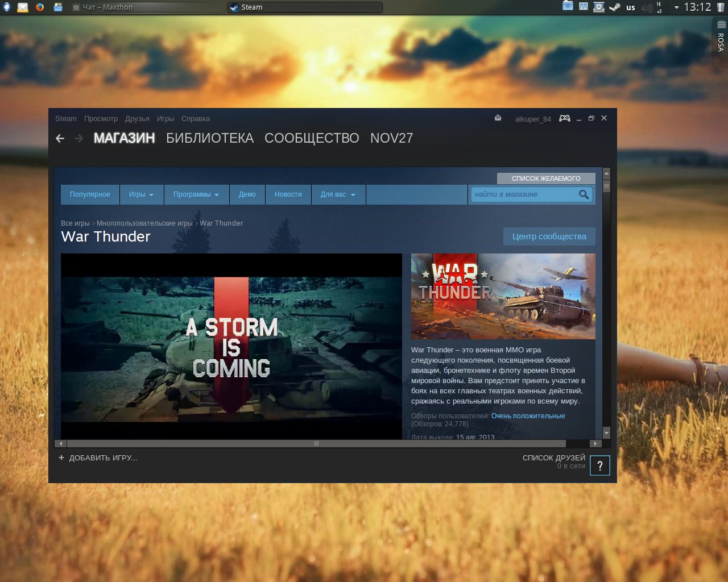Play the A Storm Is Coming trailer

pos(231,347)
